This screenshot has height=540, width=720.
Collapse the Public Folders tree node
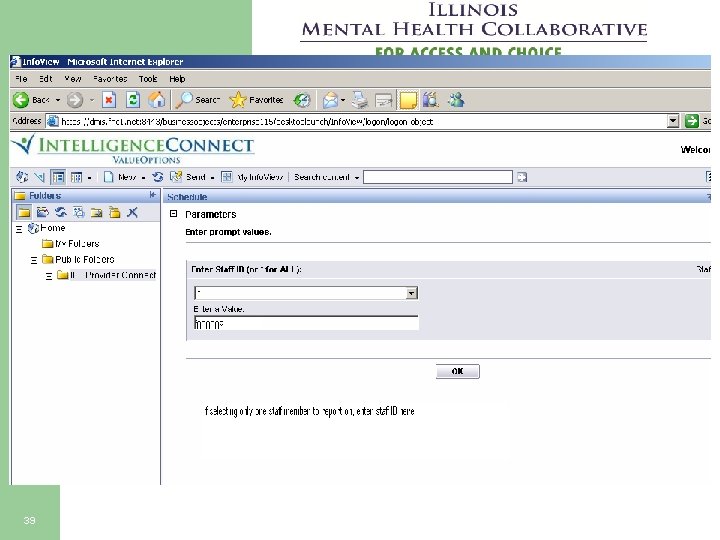tap(34, 260)
